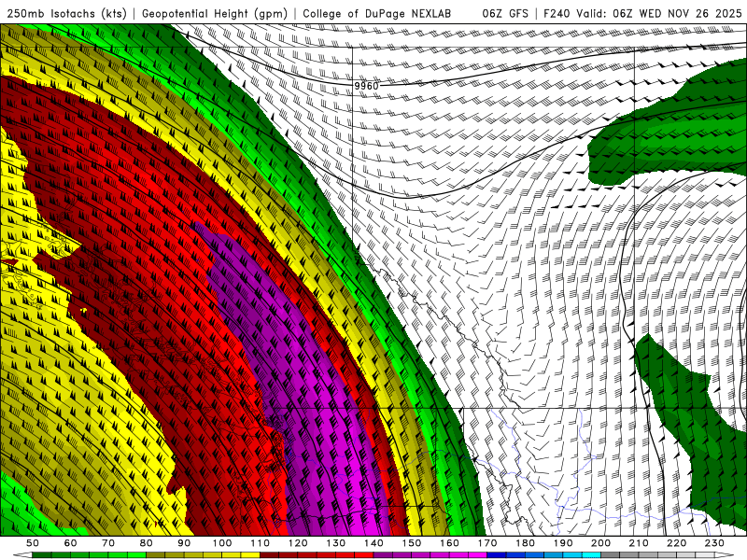
Task: Click the 60 label on the color scale
Action: [x=70, y=543]
